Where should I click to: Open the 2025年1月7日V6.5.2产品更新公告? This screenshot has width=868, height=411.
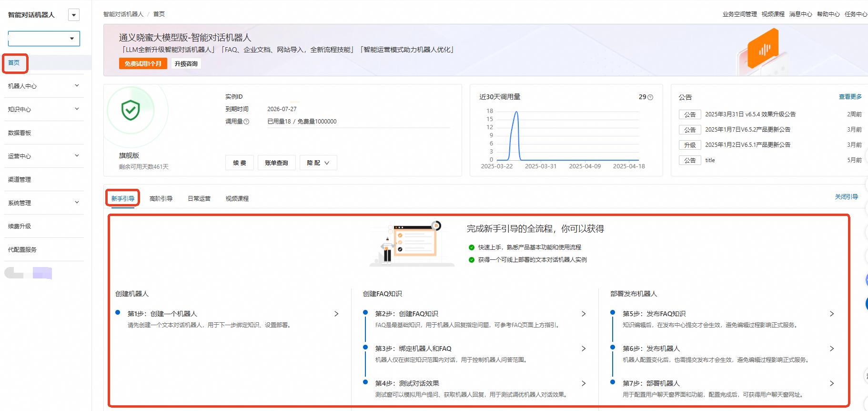point(747,130)
